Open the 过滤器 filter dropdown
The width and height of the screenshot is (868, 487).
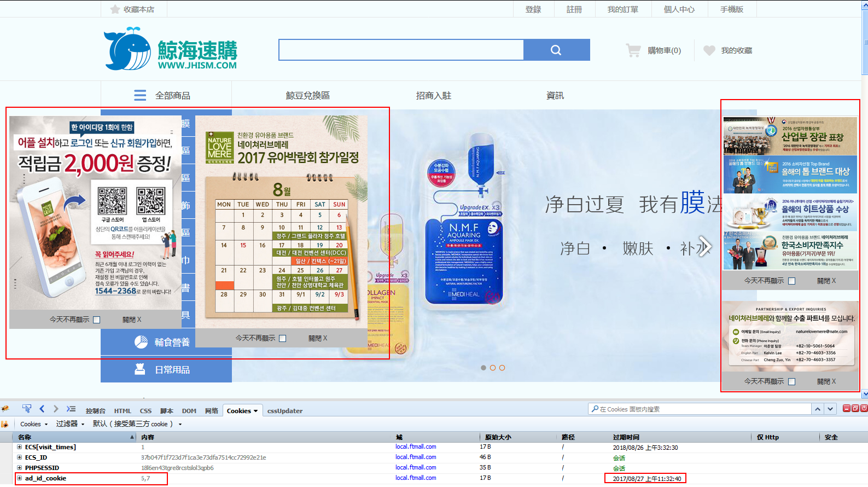coord(70,424)
